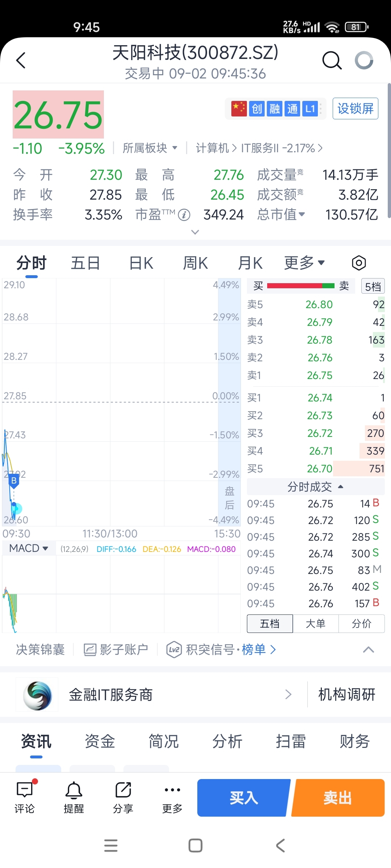391x868 pixels.
Task: Tap the 融 margin trading badge
Action: (275, 109)
